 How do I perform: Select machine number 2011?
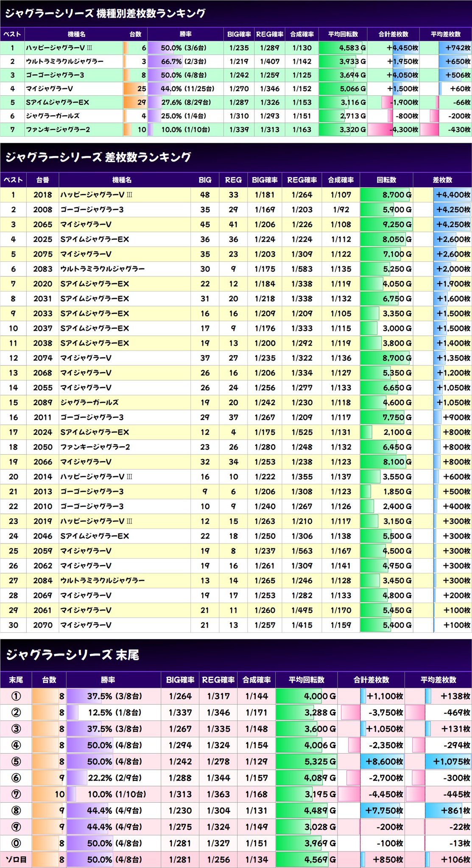pyautogui.click(x=42, y=417)
